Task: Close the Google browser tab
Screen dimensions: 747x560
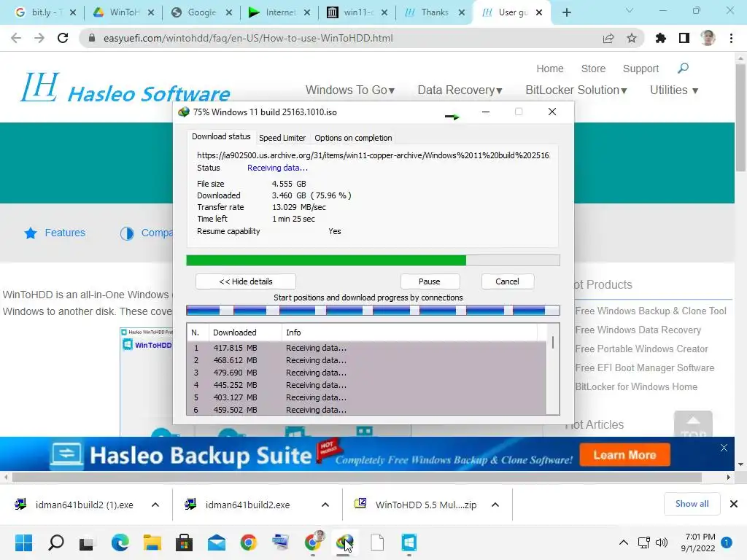Action: [228, 12]
